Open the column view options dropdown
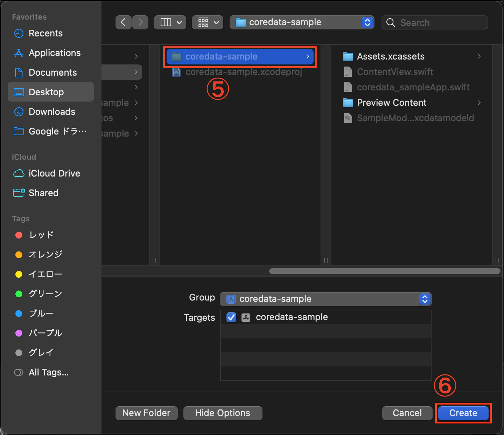504x435 pixels. 170,22
